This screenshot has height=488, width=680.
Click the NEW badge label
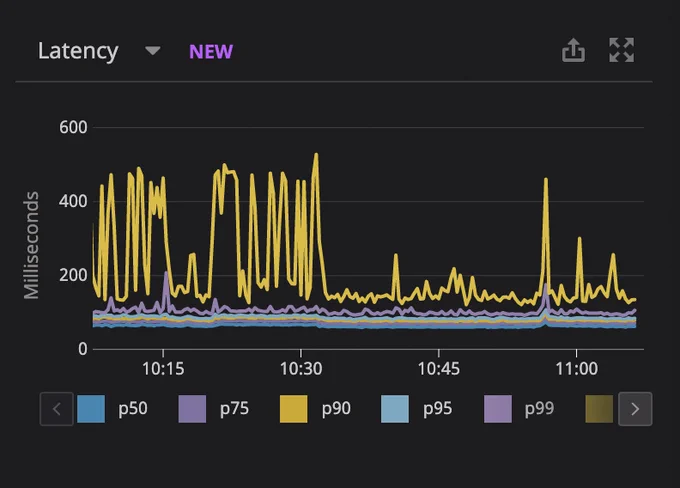click(211, 52)
